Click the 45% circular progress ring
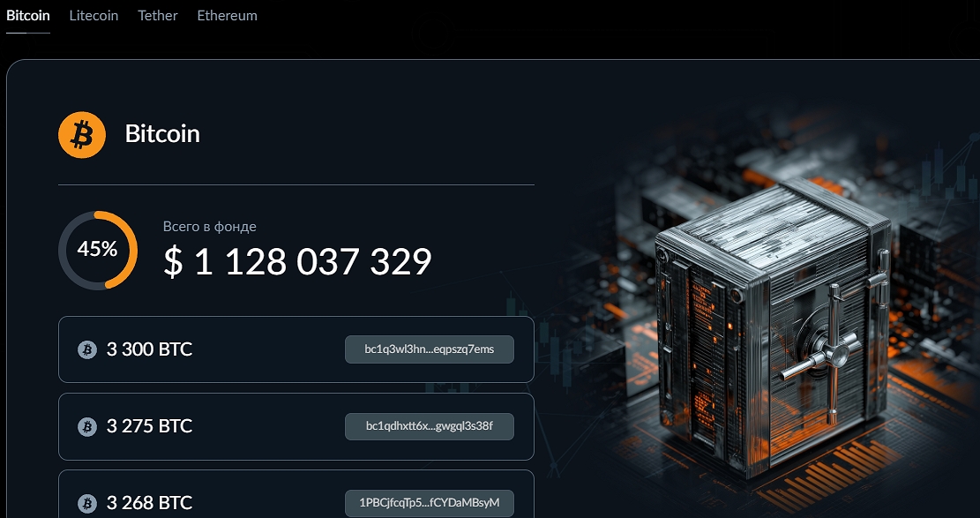Image resolution: width=980 pixels, height=518 pixels. (98, 250)
